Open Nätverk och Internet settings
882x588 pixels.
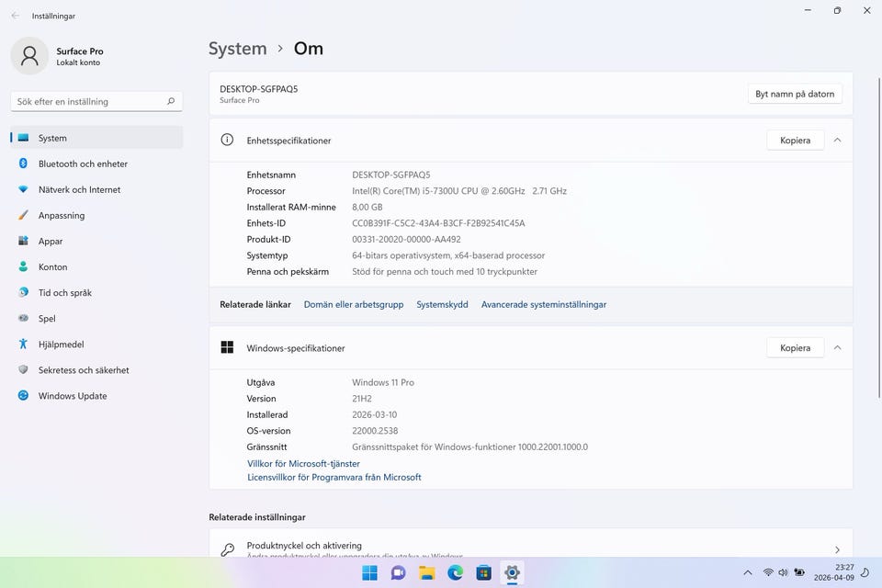pyautogui.click(x=79, y=189)
